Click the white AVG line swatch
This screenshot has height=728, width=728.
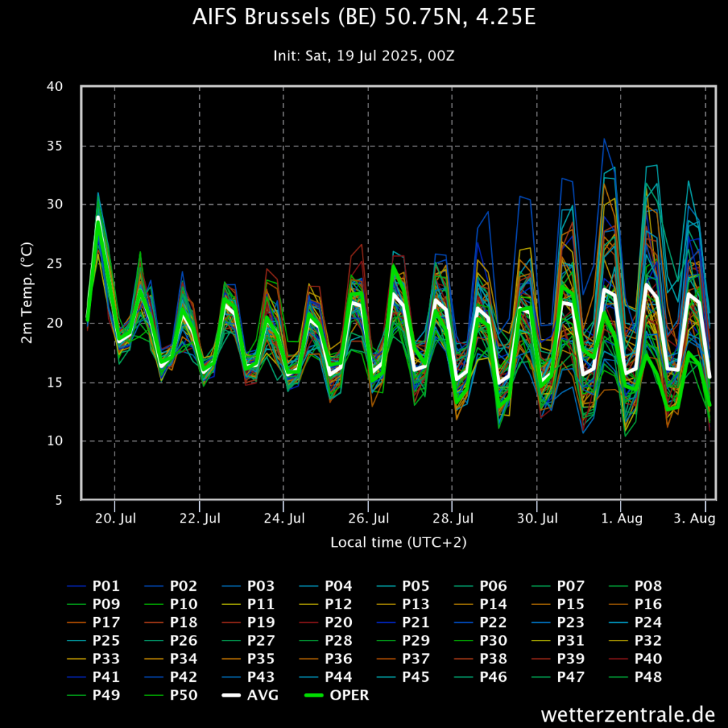231,695
